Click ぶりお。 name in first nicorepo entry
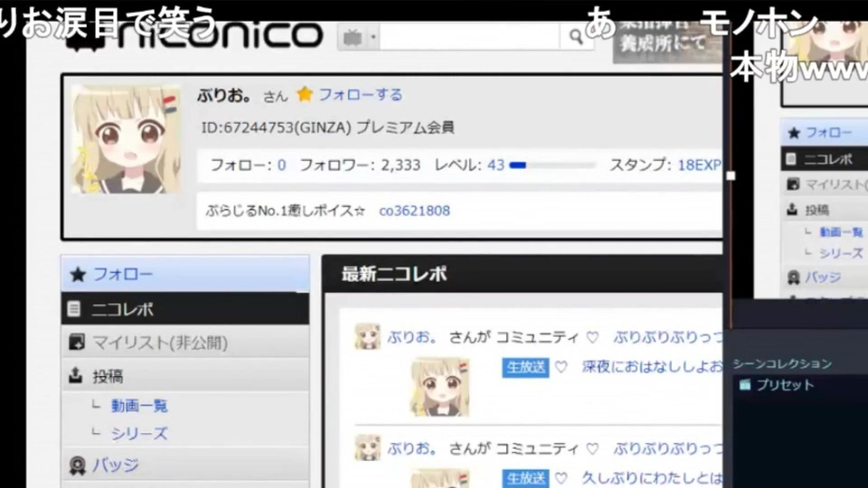 412,337
